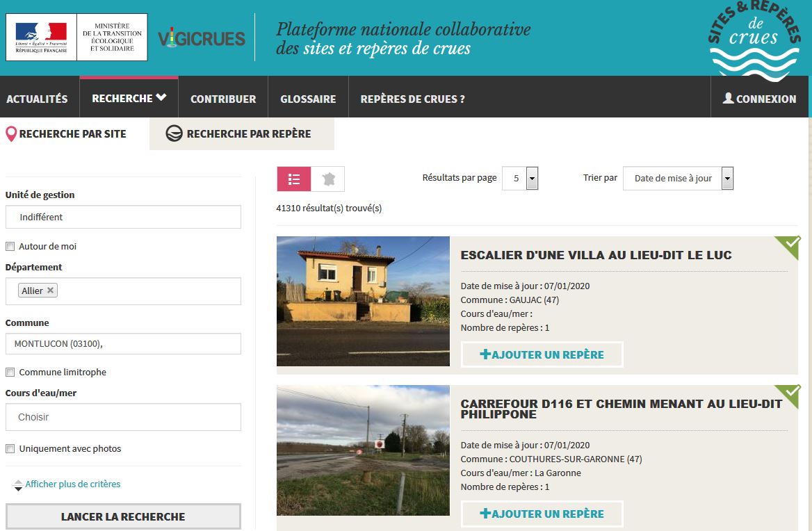Remove the Allier department tag
This screenshot has width=812, height=531.
[x=50, y=291]
